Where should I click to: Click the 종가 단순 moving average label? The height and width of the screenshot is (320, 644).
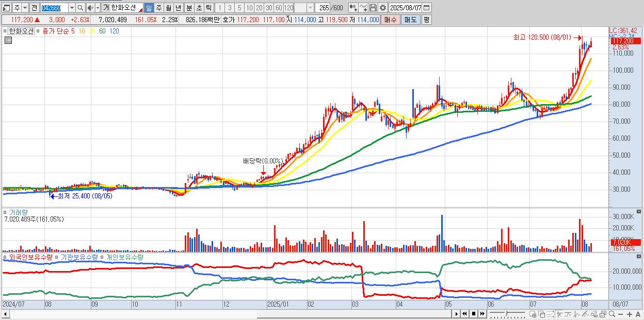(55, 31)
